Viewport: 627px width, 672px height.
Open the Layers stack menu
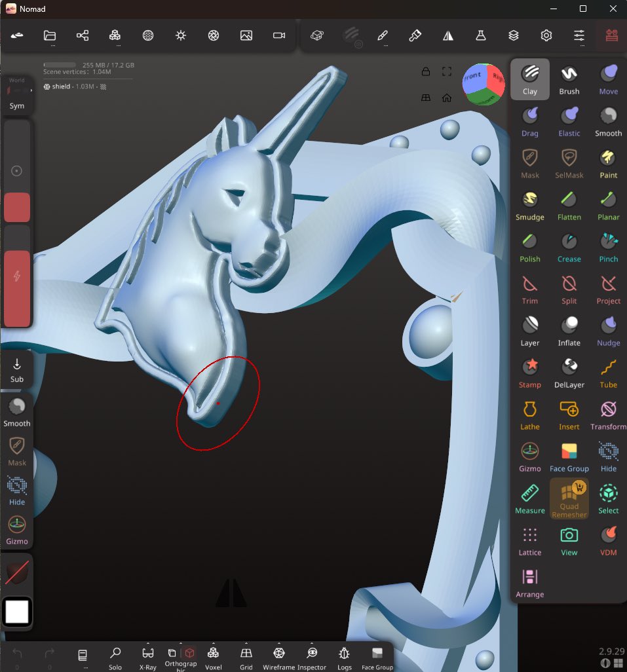514,35
